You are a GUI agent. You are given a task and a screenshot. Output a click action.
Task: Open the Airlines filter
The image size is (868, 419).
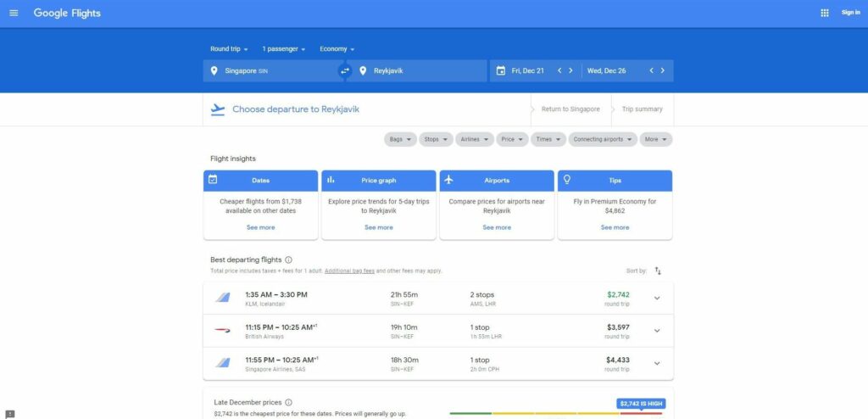(475, 140)
